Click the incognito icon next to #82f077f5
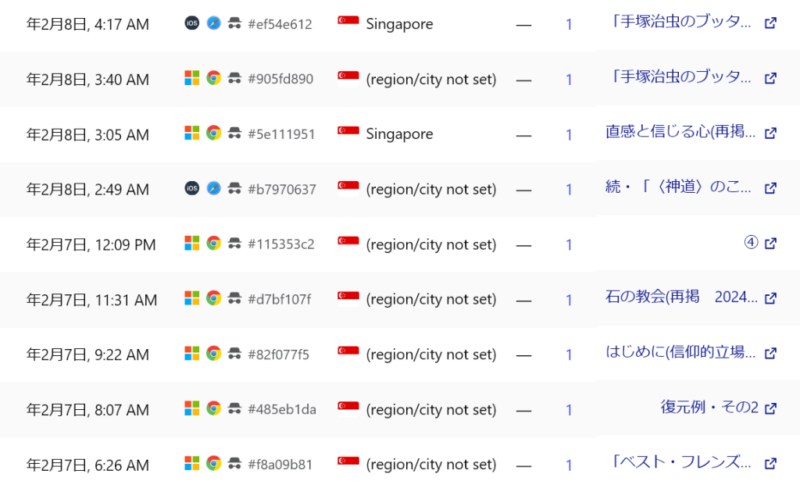 click(x=234, y=353)
